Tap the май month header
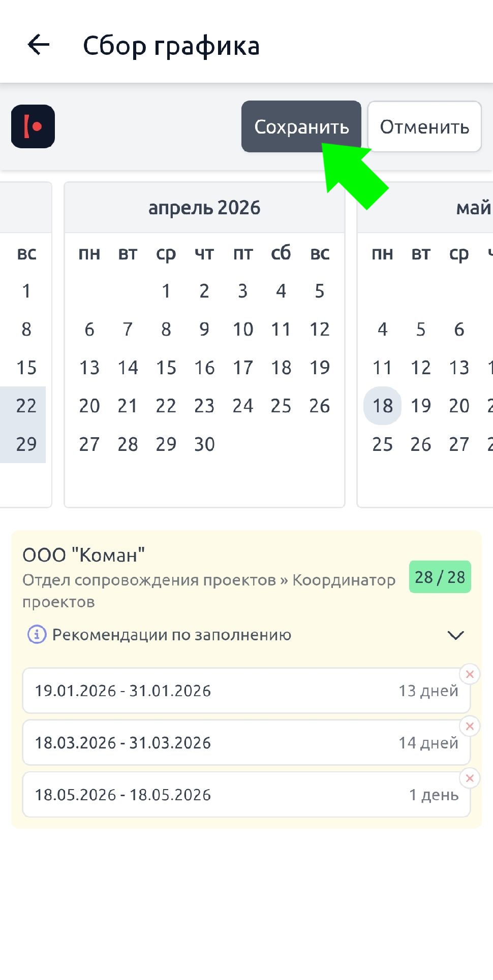The width and height of the screenshot is (493, 980). (x=473, y=208)
